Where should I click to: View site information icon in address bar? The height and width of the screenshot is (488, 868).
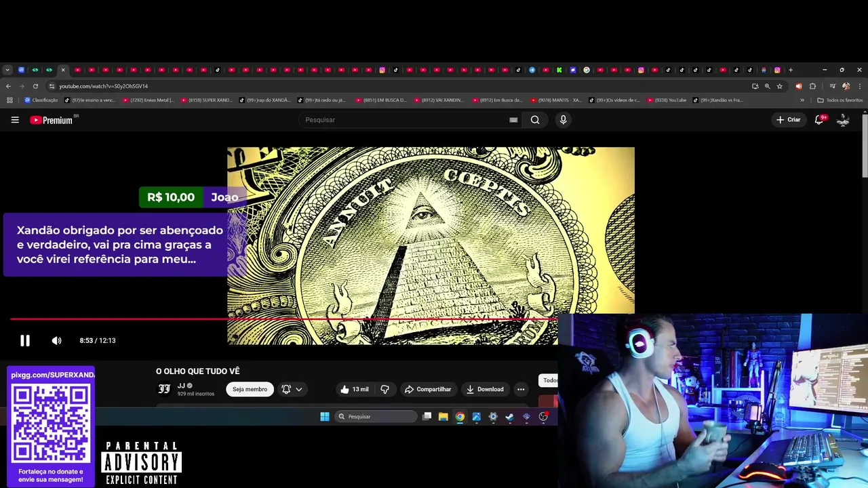(52, 86)
